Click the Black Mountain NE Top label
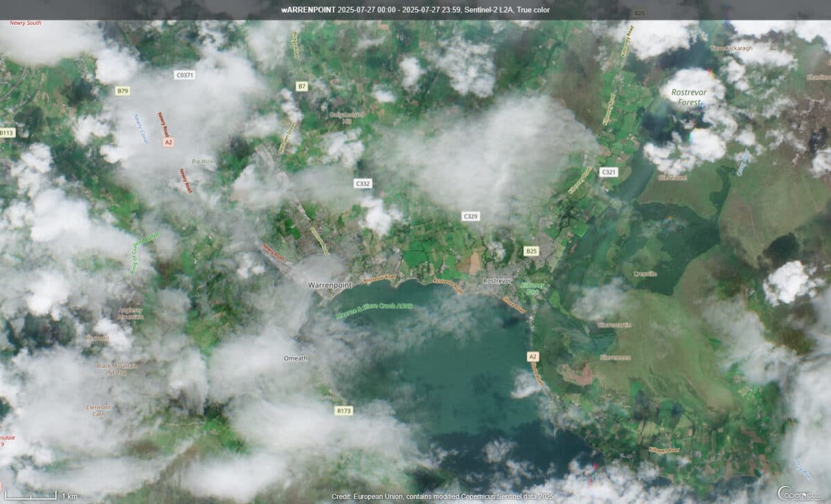 117,368
